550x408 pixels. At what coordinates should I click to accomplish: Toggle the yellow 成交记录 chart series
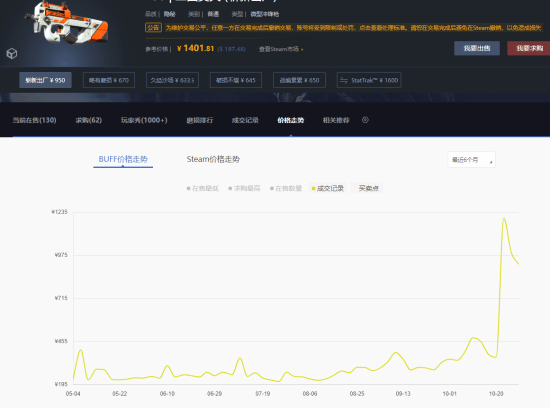point(328,188)
